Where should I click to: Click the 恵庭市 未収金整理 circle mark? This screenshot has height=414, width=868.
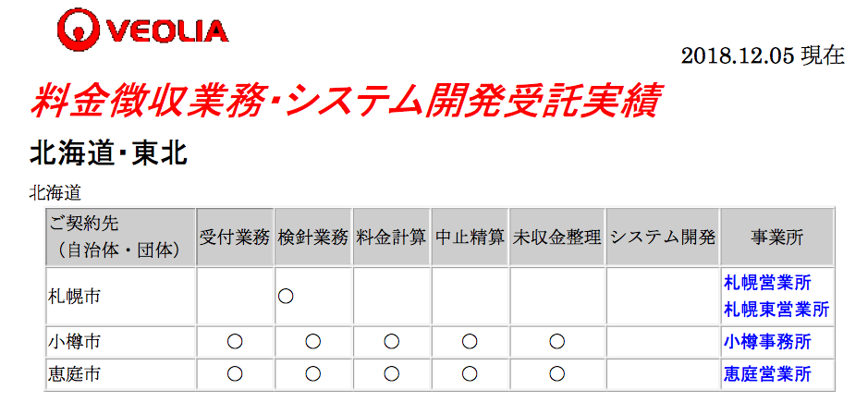tap(556, 374)
